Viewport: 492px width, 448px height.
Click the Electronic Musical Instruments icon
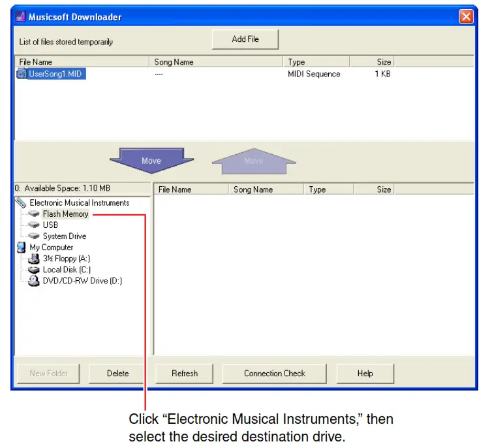(x=21, y=203)
